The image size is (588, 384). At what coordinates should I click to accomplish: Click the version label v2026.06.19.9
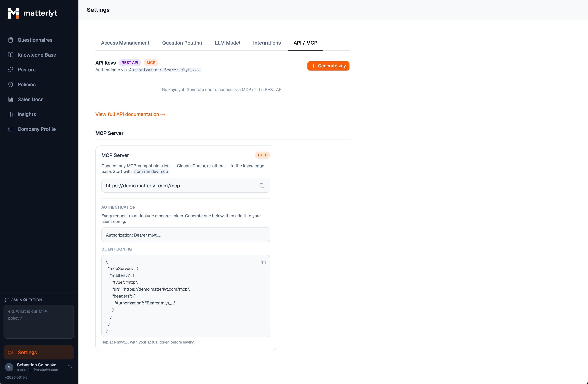tap(16, 378)
